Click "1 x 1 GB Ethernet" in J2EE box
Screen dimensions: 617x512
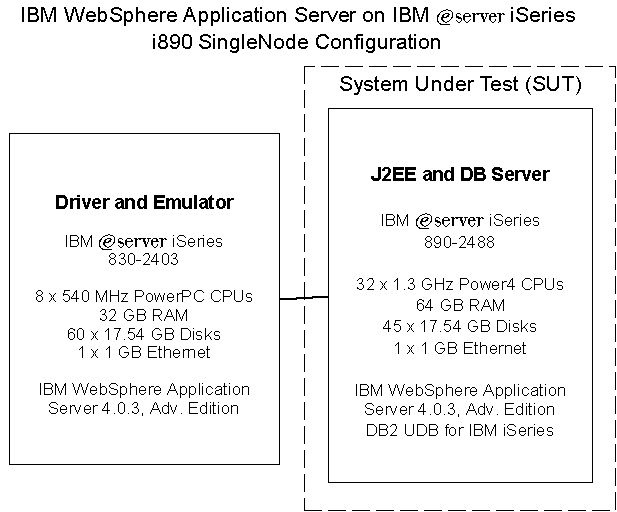click(460, 348)
